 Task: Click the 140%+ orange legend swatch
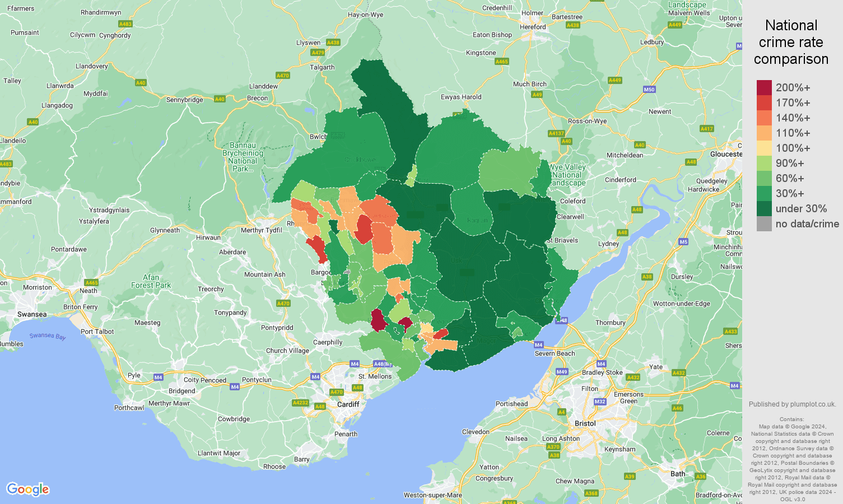(x=764, y=118)
